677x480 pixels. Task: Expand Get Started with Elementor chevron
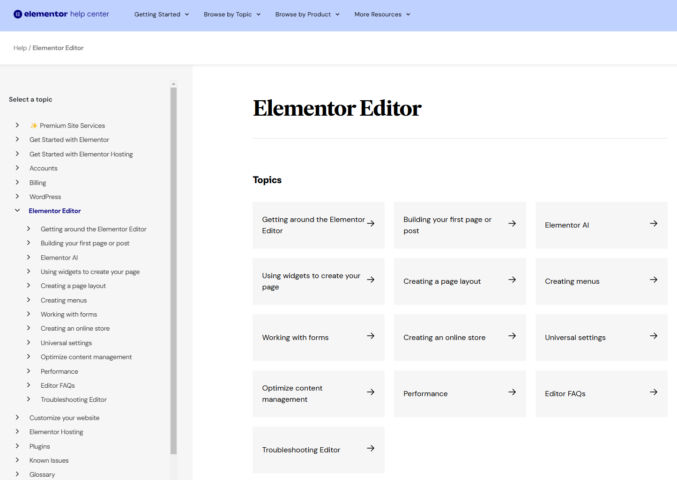[x=17, y=139]
